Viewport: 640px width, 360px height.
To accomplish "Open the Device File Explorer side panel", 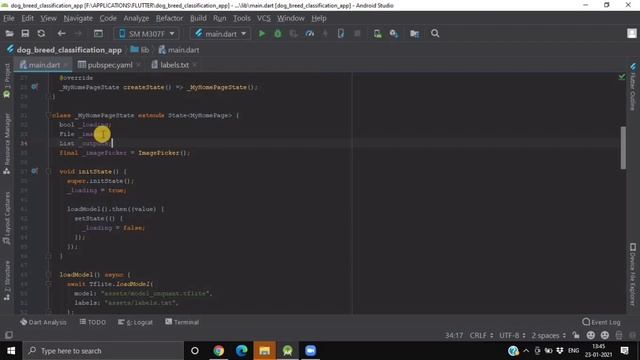I will pyautogui.click(x=633, y=274).
